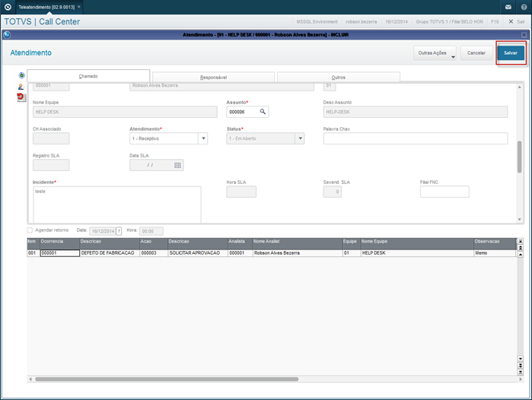Click the Acao cell 000003
The height and width of the screenshot is (400, 532).
[x=154, y=253]
